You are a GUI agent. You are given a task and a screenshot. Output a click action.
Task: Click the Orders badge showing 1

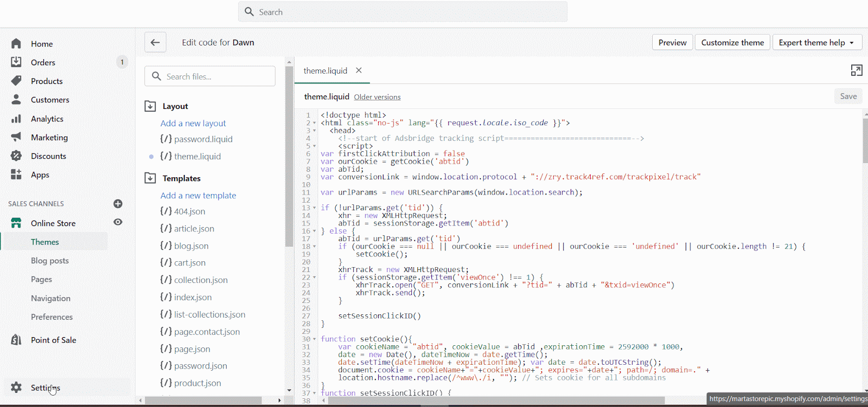(122, 62)
